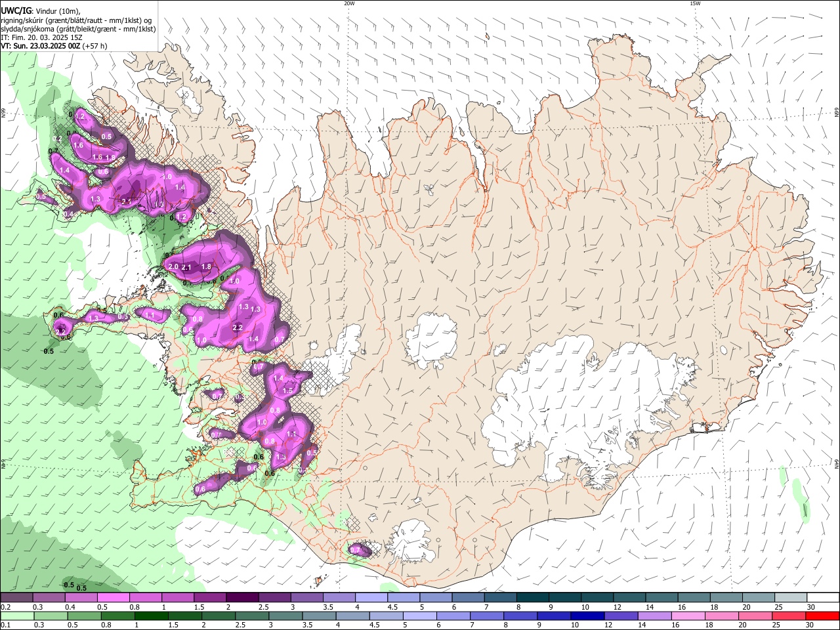Click the upper legend swatch starting at 2.5
This screenshot has height=630, width=840.
[x=274, y=597]
